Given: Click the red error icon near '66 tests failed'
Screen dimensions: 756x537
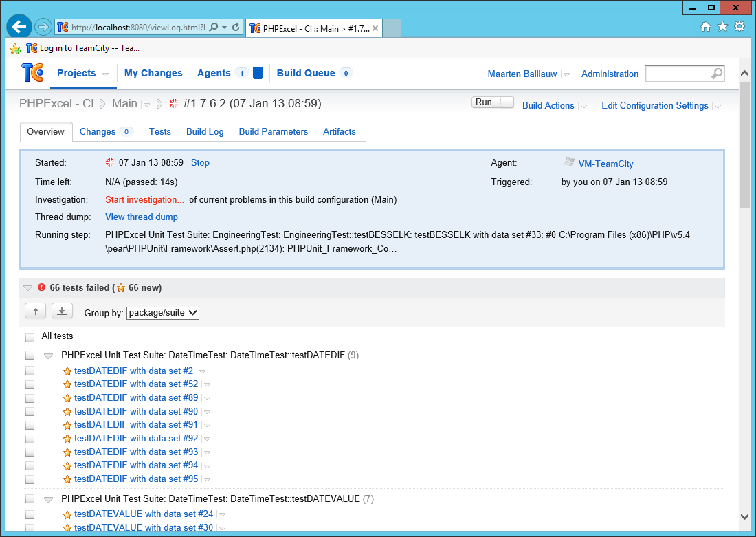Looking at the screenshot, I should pos(41,287).
